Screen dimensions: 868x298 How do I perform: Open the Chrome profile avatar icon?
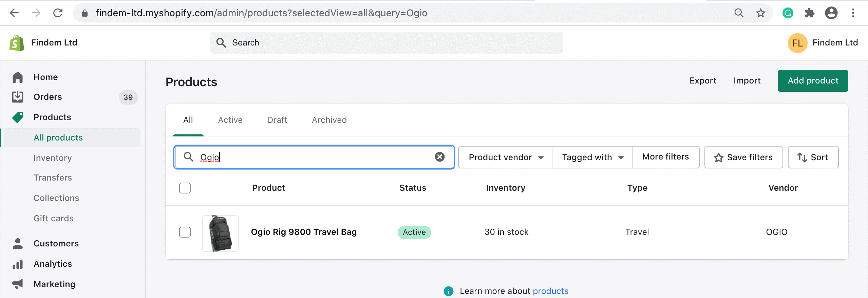click(831, 13)
